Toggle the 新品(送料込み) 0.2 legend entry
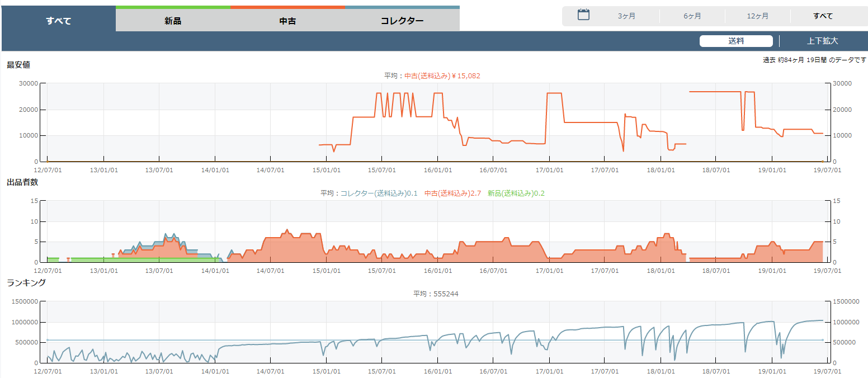 click(516, 193)
